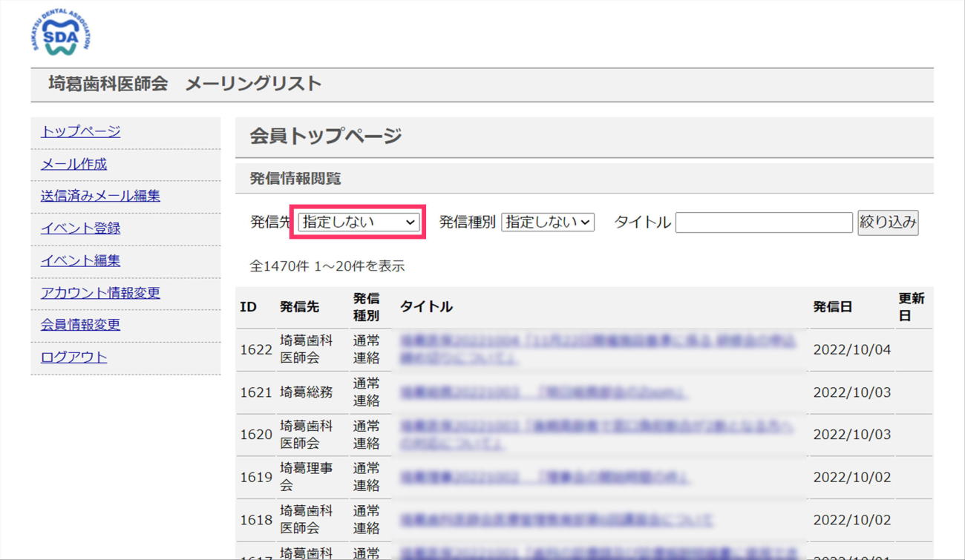Expand the 発信先 dropdown
Image resolution: width=965 pixels, height=560 pixels.
(x=359, y=222)
